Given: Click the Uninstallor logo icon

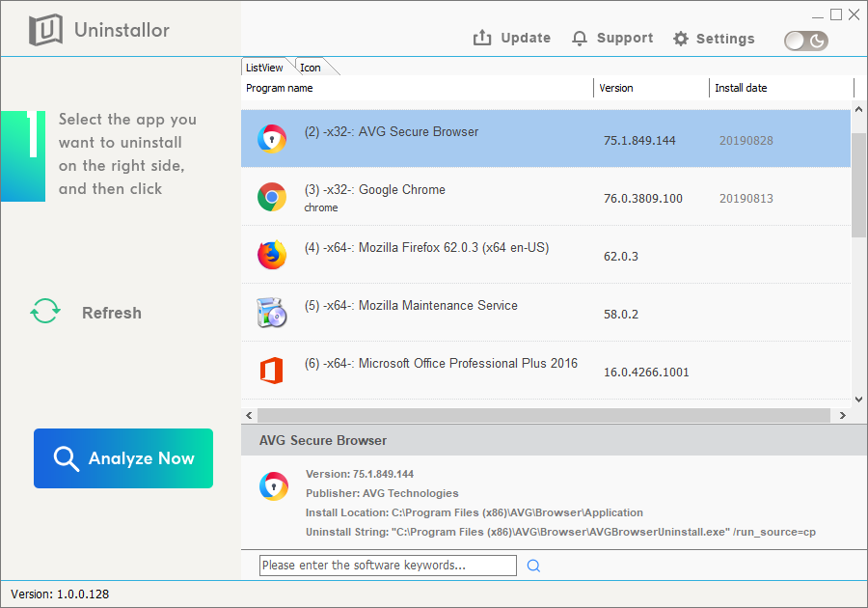Looking at the screenshot, I should click(x=45, y=30).
